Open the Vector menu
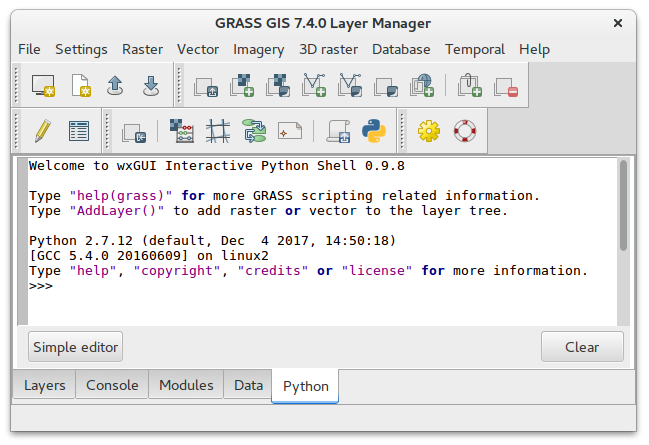 pyautogui.click(x=198, y=49)
